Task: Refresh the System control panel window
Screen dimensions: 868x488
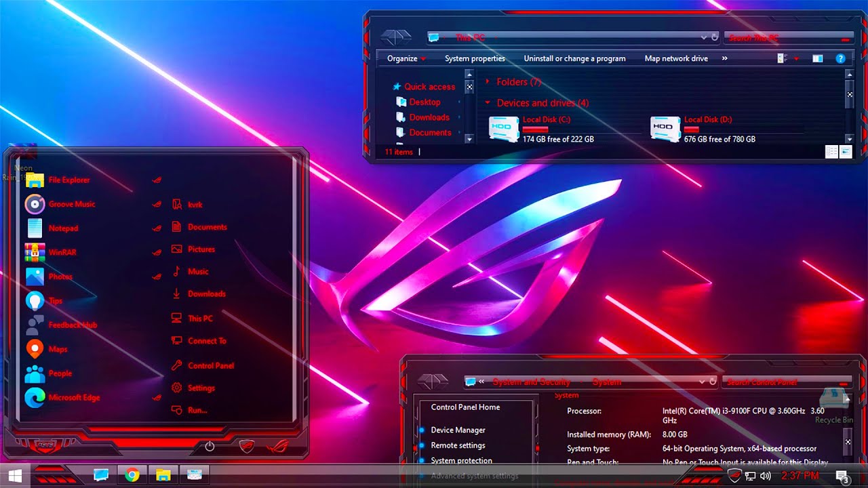Action: (713, 382)
